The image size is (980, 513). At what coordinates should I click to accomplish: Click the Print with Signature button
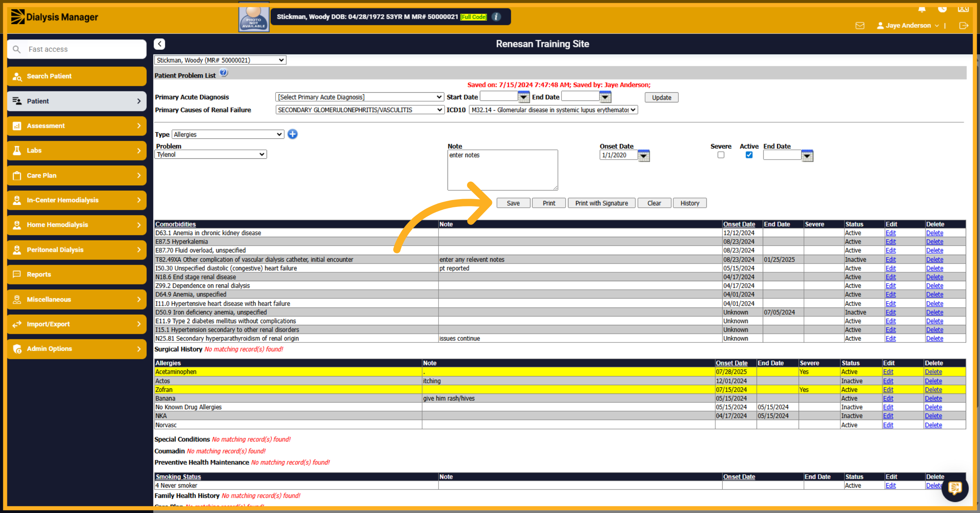tap(601, 203)
